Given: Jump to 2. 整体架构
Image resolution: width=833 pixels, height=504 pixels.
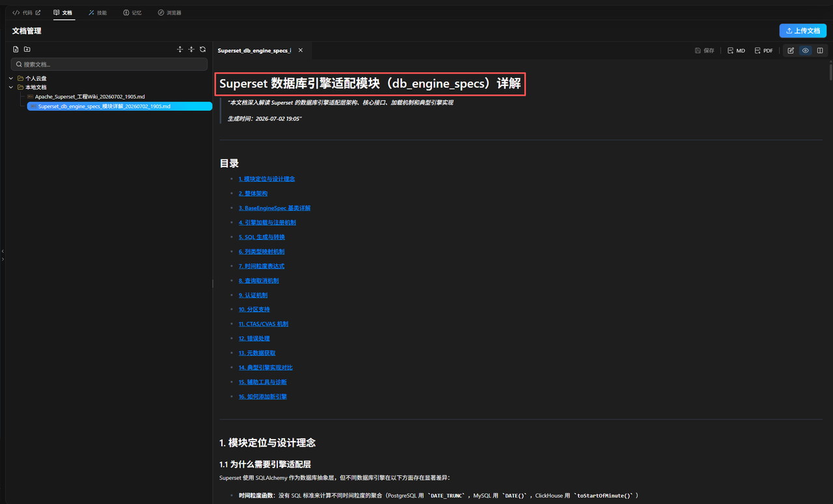Looking at the screenshot, I should point(253,194).
